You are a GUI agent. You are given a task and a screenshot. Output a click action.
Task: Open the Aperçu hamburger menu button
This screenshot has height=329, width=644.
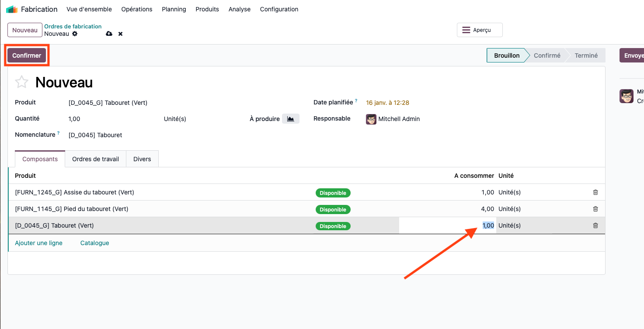(480, 30)
